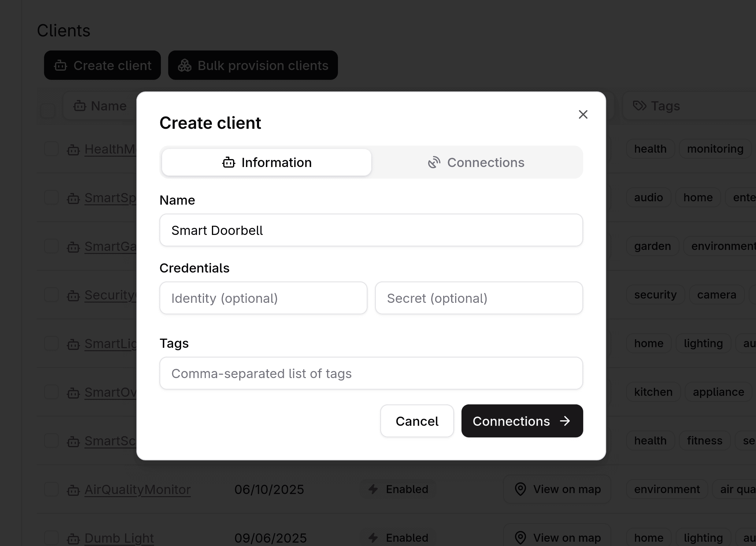
Task: Switch to the Connections tab
Action: (476, 163)
